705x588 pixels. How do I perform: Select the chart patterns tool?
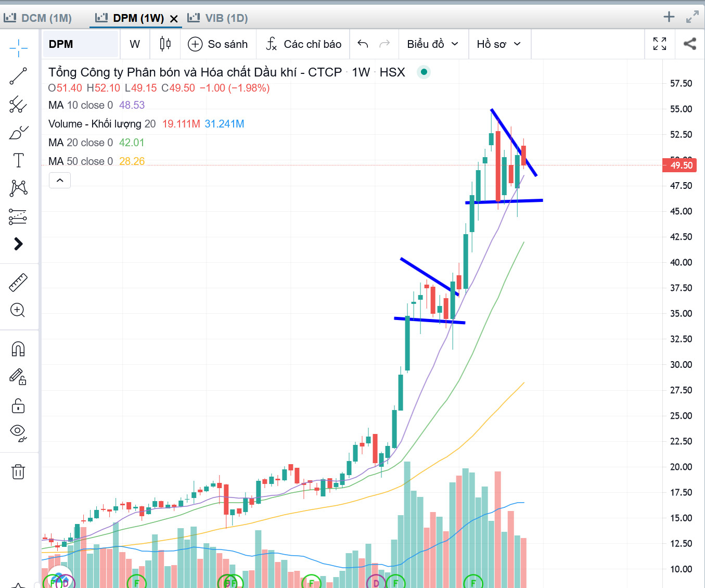(x=18, y=188)
